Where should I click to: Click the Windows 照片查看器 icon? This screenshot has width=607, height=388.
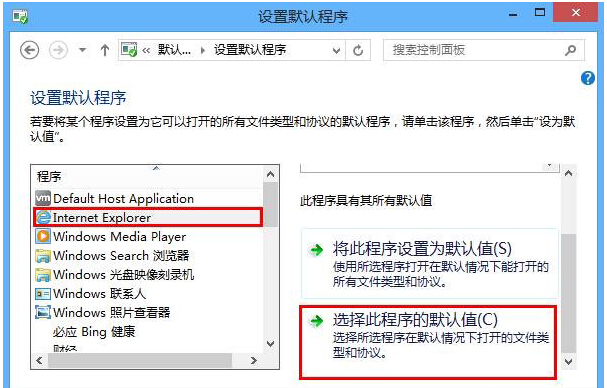click(x=43, y=312)
